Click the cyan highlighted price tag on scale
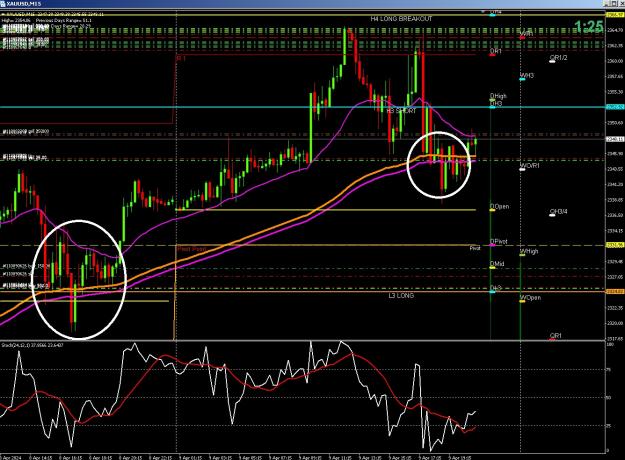The image size is (625, 460). click(x=615, y=107)
